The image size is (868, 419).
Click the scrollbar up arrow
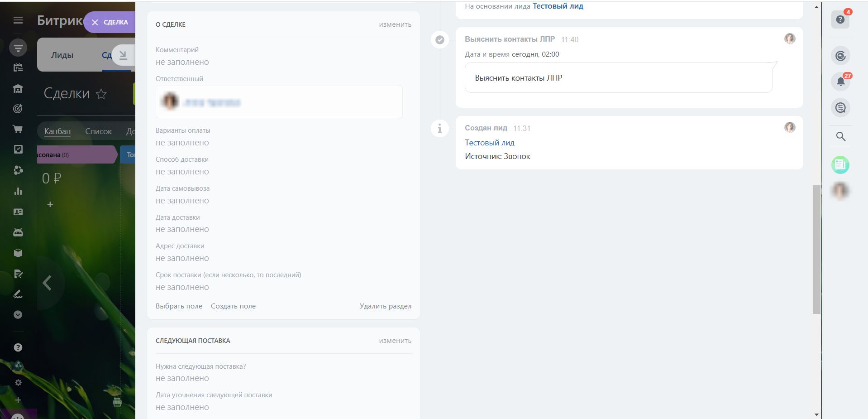pos(816,7)
